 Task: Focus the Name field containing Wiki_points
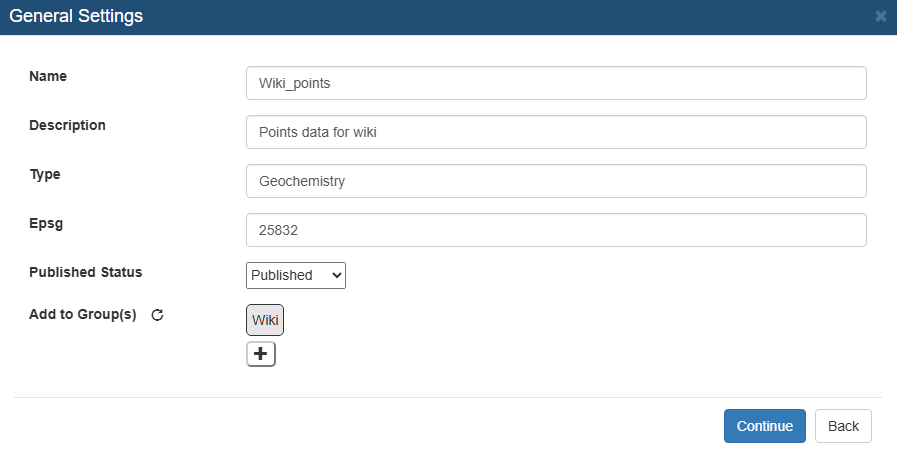pos(556,83)
